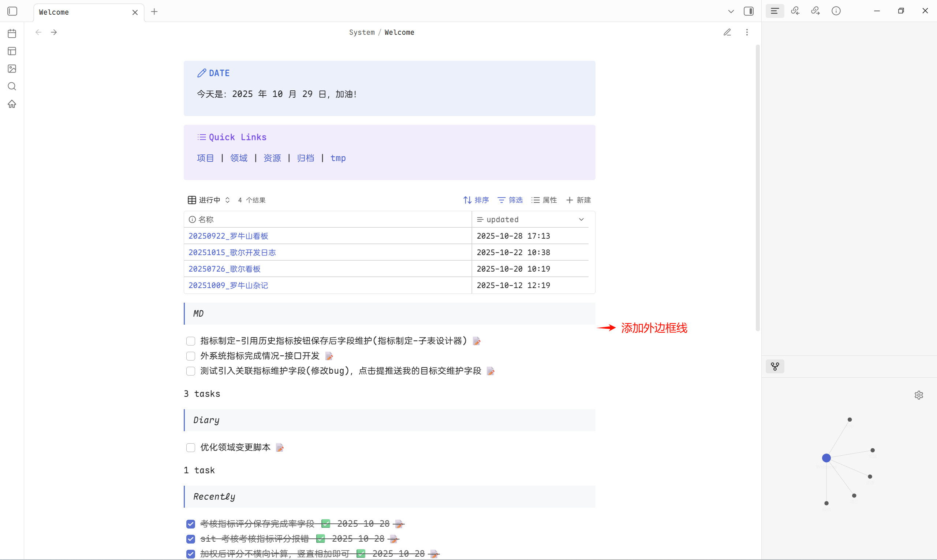The width and height of the screenshot is (937, 560).
Task: Toggle the left sidebar panel icon
Action: (x=12, y=11)
